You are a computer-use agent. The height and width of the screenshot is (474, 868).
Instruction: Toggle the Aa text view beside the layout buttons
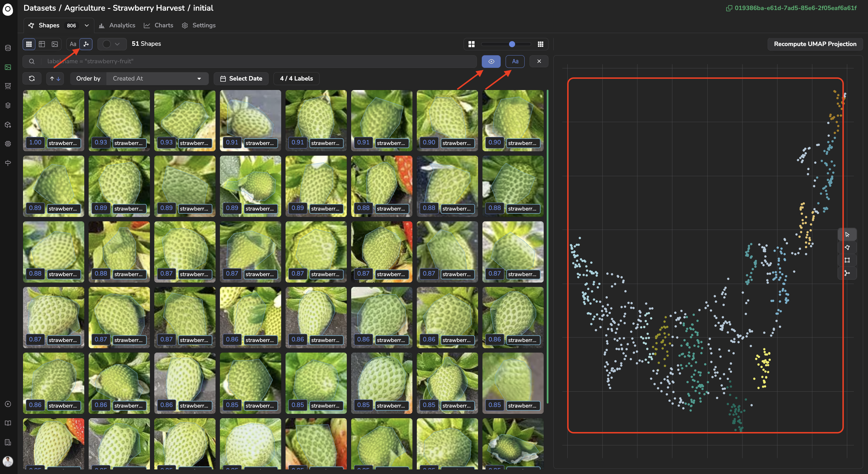73,44
